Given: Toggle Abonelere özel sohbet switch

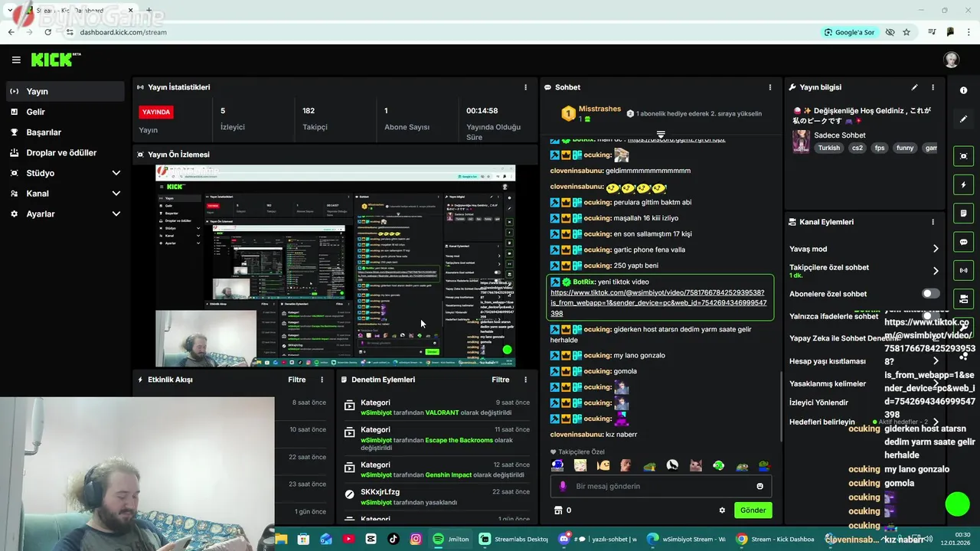Looking at the screenshot, I should pyautogui.click(x=930, y=293).
